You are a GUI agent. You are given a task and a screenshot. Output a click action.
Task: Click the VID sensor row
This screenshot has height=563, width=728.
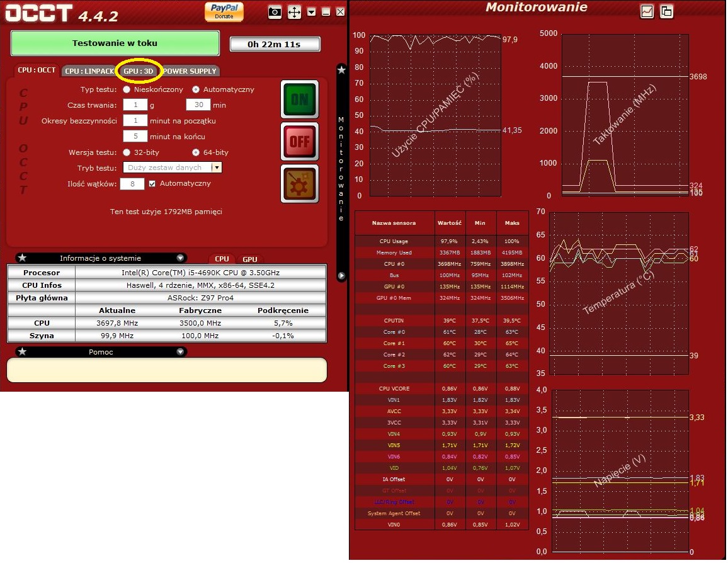[x=441, y=468]
